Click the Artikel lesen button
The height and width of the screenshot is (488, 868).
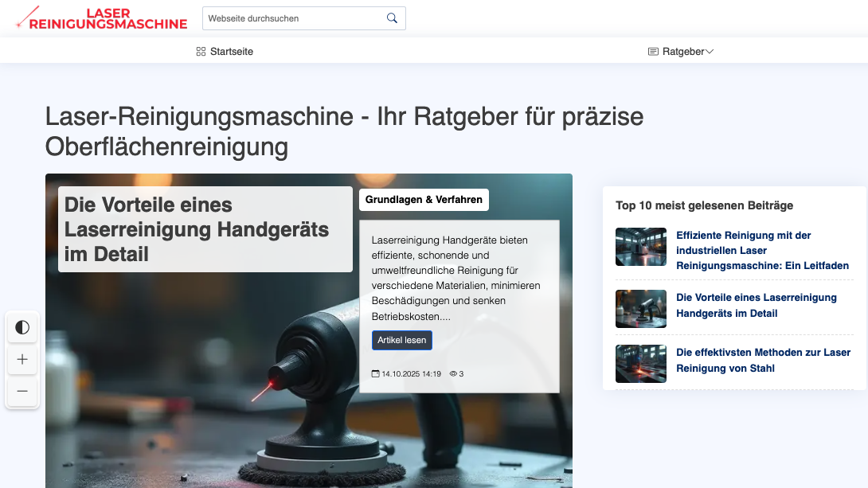coord(402,340)
